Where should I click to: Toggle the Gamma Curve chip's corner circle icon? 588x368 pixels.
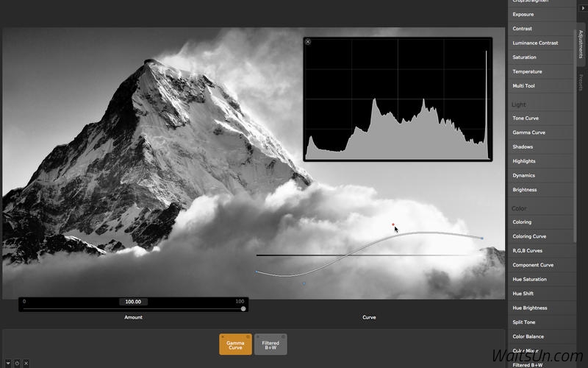[248, 337]
